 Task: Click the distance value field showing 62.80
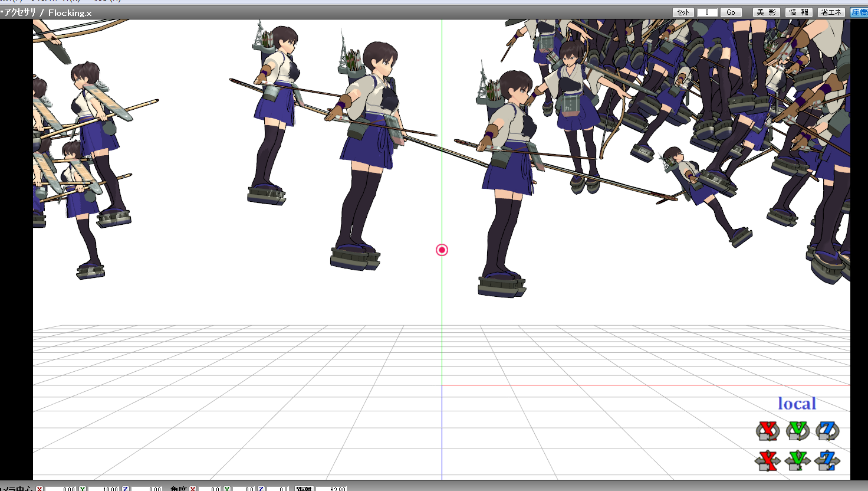click(x=333, y=489)
